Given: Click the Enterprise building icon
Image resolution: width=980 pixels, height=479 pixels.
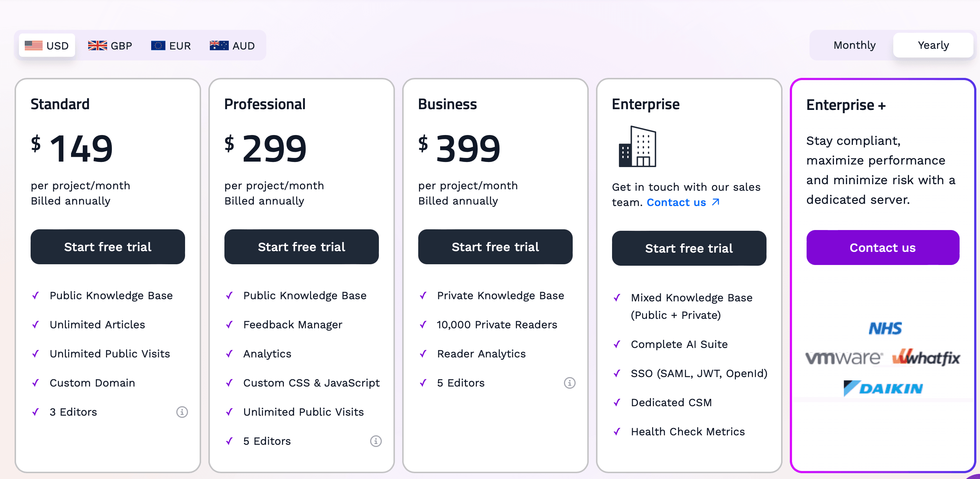Looking at the screenshot, I should pyautogui.click(x=637, y=147).
